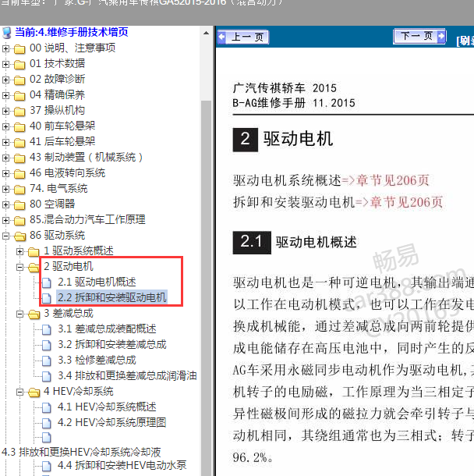474x476 pixels.
Task: Click folder icon of '46 电液转向系统'
Action: coord(19,173)
